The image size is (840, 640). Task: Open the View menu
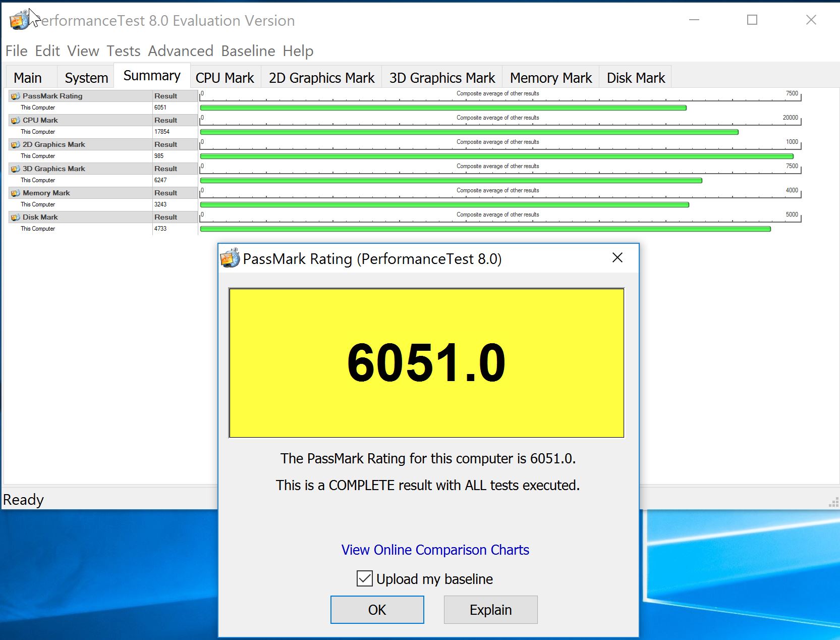[83, 51]
